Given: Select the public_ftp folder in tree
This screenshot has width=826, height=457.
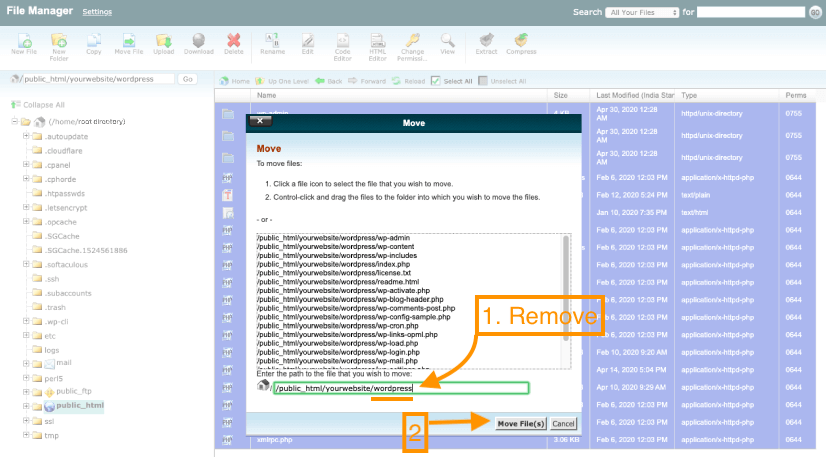Looking at the screenshot, I should click(74, 391).
